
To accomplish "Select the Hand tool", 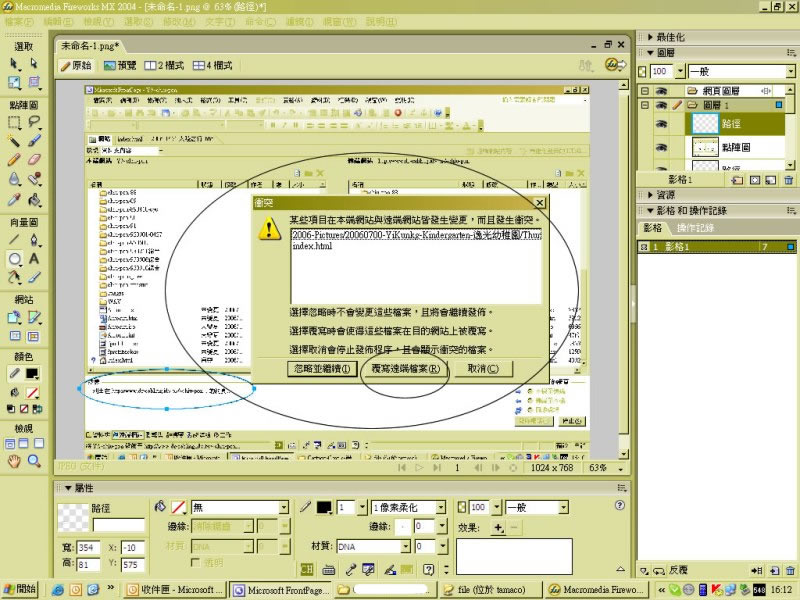I will click(14, 461).
